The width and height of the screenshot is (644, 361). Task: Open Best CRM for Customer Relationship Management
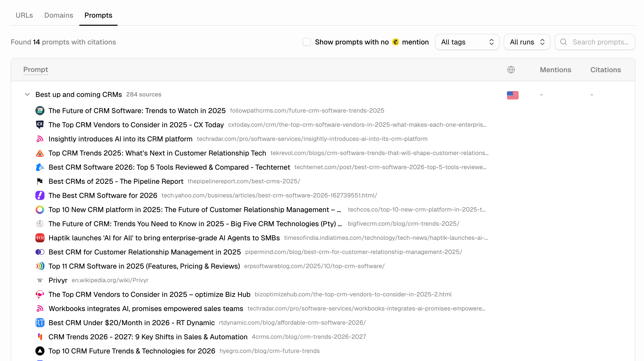pos(145,252)
